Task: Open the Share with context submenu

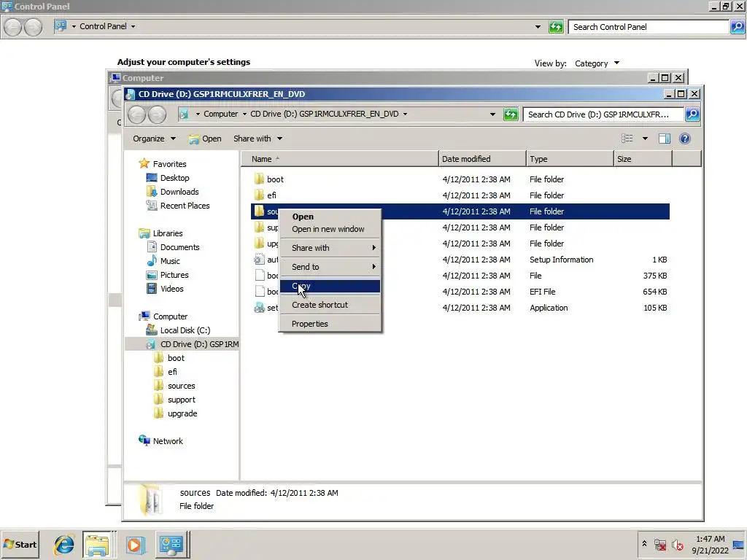Action: [x=330, y=248]
